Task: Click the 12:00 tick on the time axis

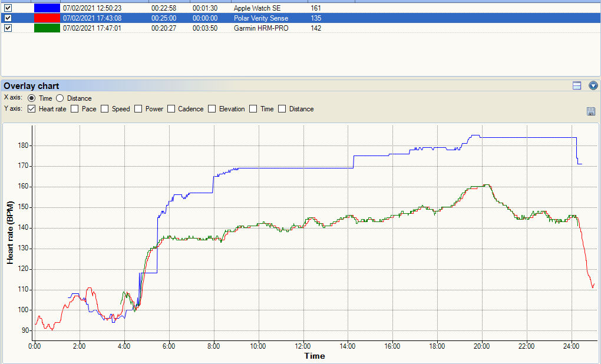Action: click(303, 346)
